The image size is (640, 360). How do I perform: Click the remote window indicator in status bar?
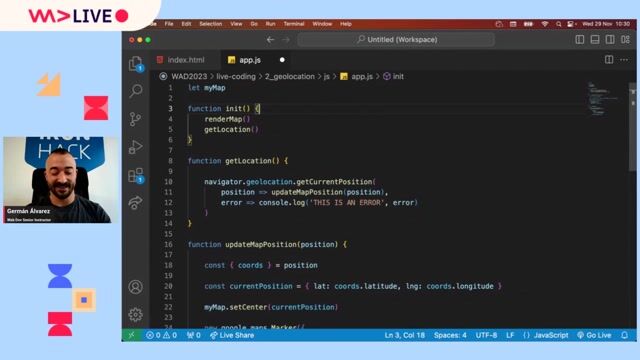131,335
